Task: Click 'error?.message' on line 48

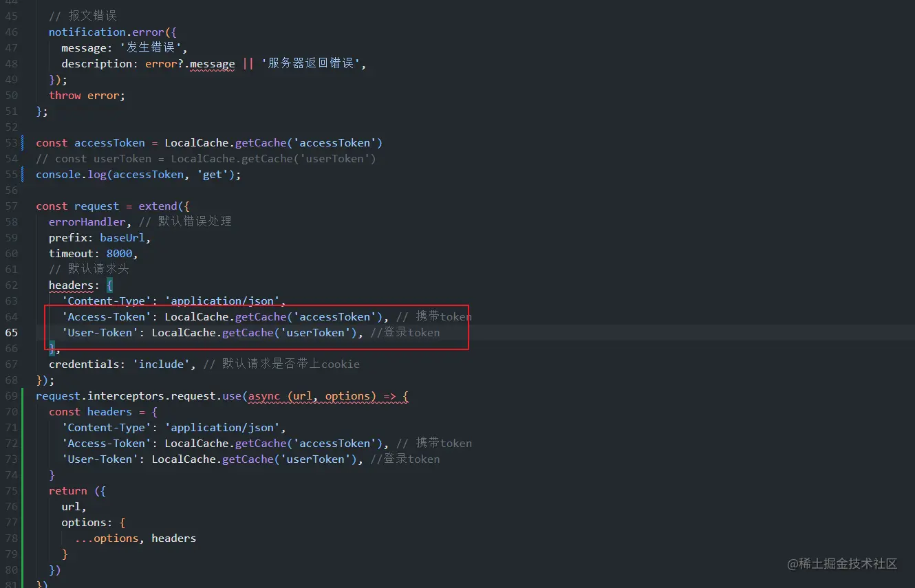Action: [190, 63]
